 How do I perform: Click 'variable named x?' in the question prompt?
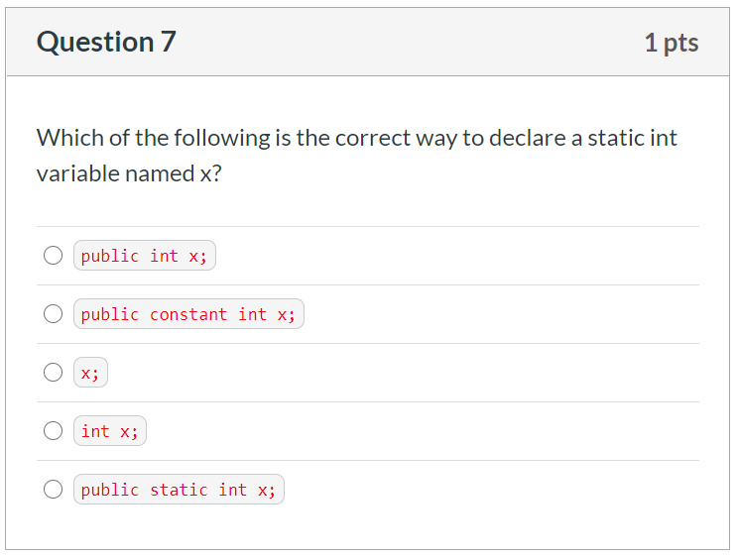click(x=129, y=173)
